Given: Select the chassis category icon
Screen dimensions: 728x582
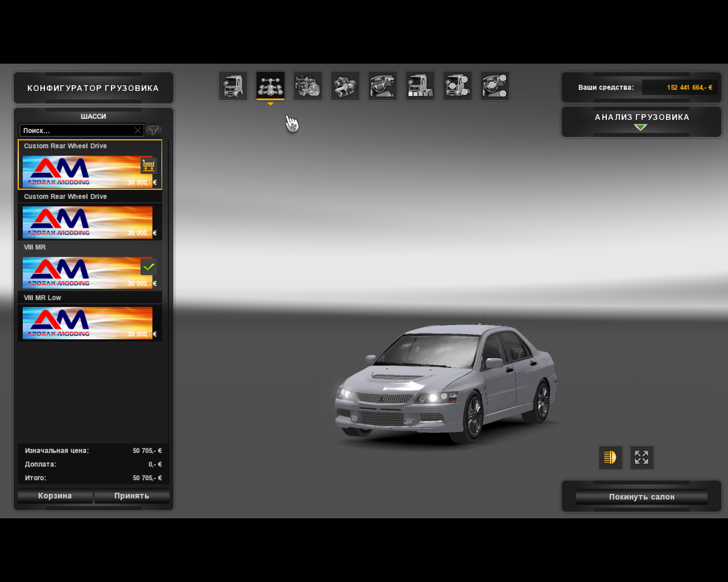Looking at the screenshot, I should tap(270, 85).
